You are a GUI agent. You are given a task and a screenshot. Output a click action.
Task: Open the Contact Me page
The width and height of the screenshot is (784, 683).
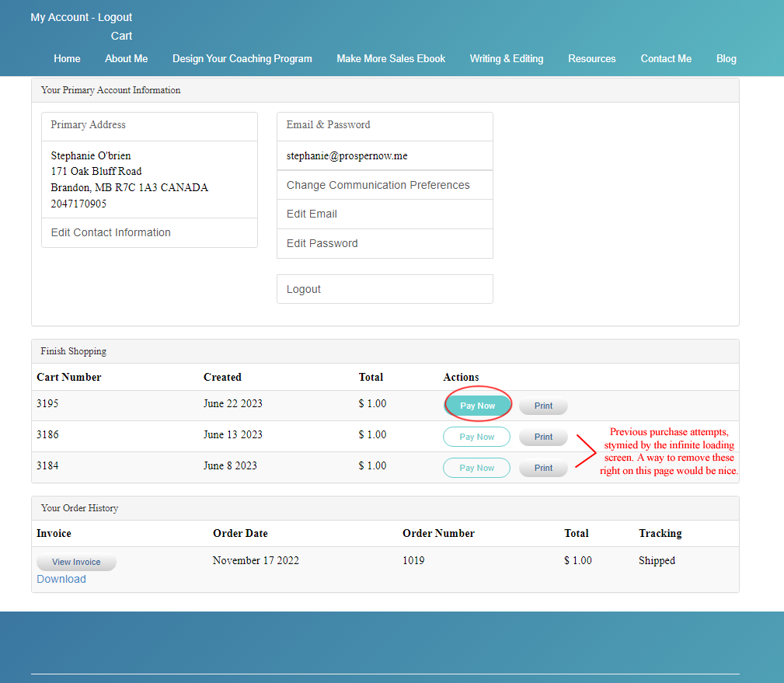tap(666, 58)
